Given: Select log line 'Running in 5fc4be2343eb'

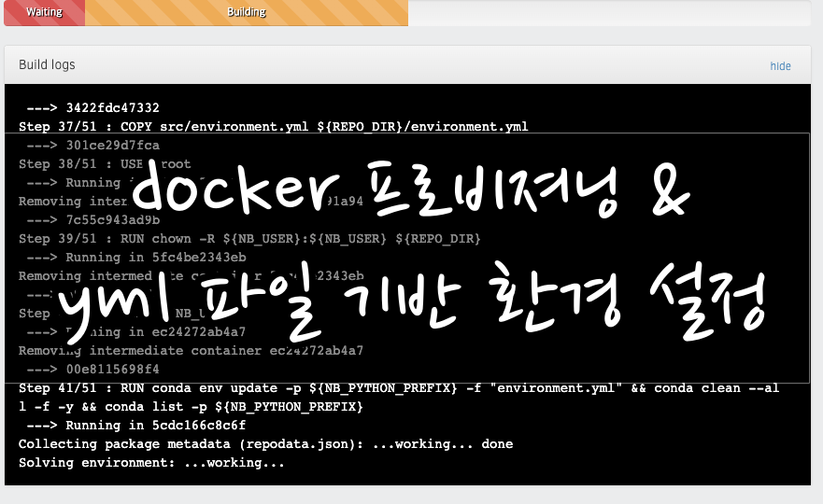Looking at the screenshot, I should pos(136,258).
